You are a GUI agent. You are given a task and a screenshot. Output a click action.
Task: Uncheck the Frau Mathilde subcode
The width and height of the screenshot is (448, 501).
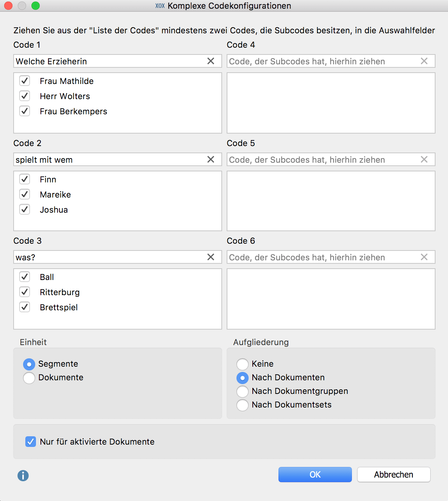click(25, 81)
